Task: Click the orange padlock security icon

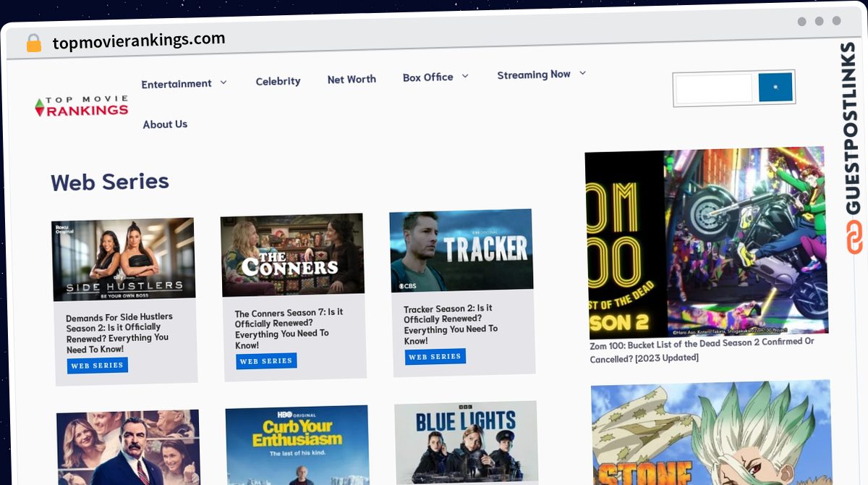Action: click(x=34, y=43)
